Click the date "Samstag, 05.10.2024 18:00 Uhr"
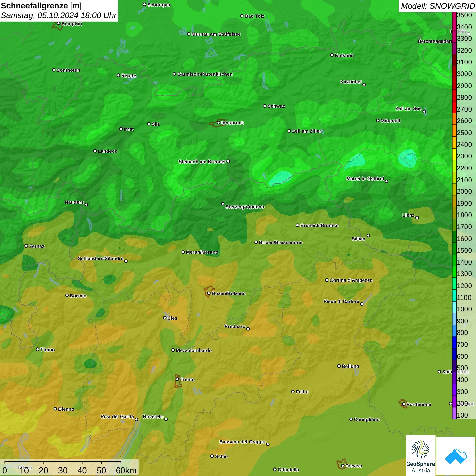Viewport: 476px width, 476px height. point(59,16)
